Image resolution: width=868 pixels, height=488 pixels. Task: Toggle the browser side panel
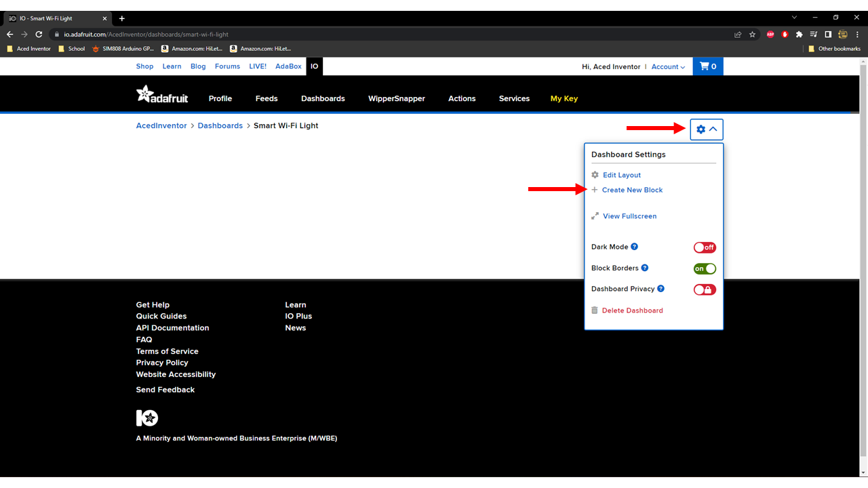tap(828, 35)
